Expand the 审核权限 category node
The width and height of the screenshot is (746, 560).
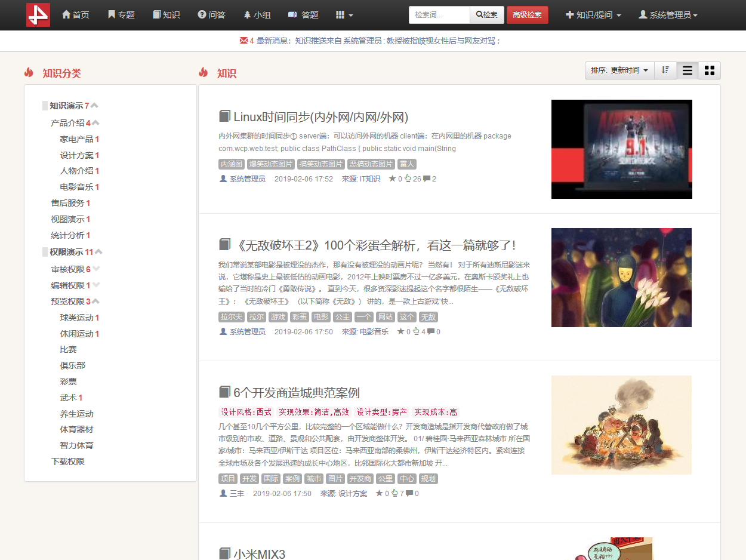coord(96,269)
